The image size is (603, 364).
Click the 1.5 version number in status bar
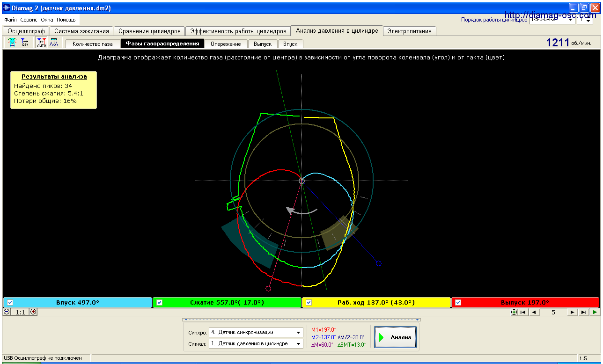click(583, 358)
